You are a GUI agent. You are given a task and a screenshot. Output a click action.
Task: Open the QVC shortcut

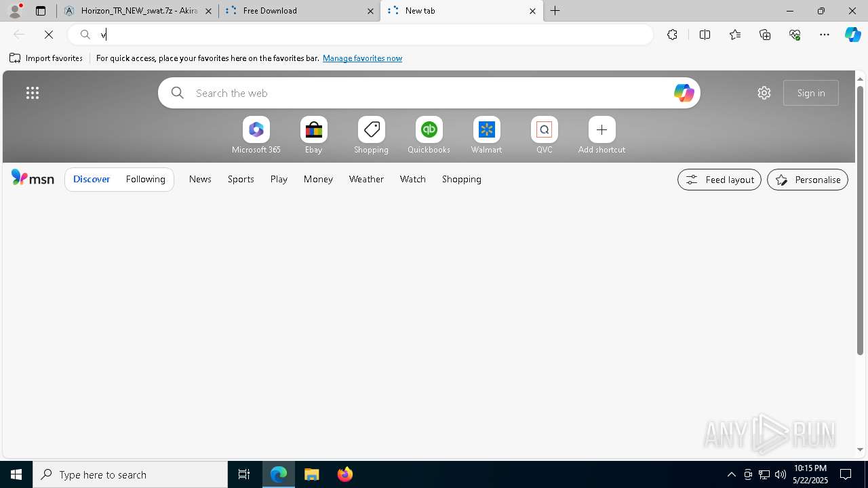[545, 135]
